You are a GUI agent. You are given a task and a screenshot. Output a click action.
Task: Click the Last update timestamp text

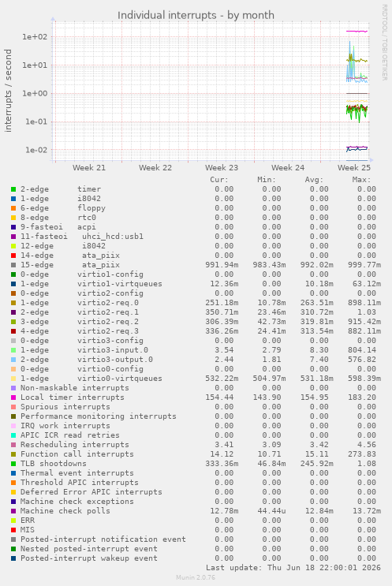(x=293, y=568)
